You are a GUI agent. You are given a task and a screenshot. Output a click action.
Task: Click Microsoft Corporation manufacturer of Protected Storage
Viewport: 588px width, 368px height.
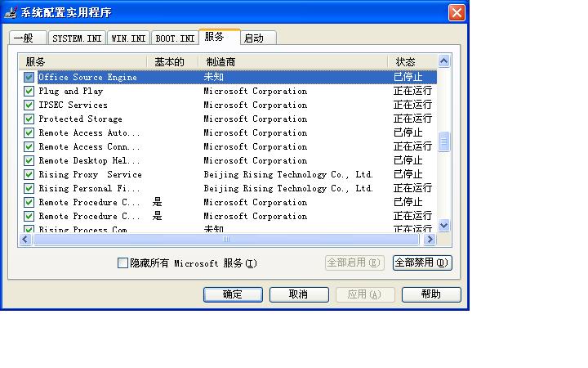point(256,119)
